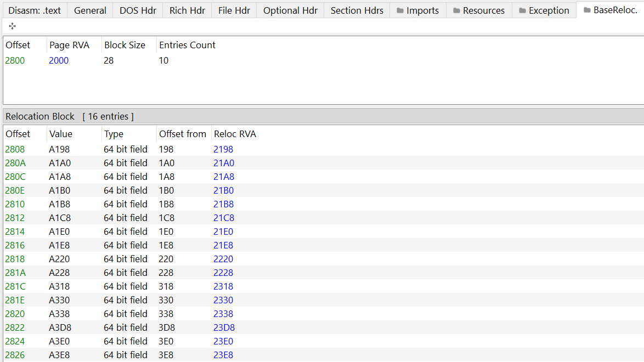Click the Reloc RVA column header
644x362 pixels.
235,134
